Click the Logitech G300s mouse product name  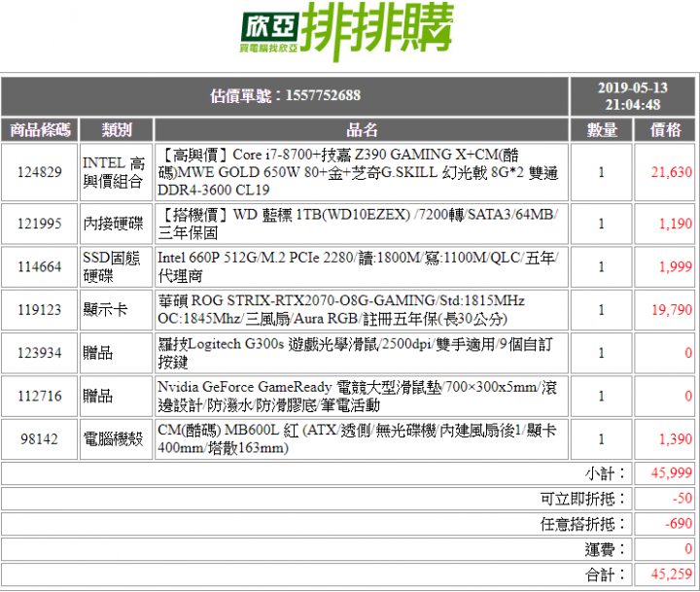pyautogui.click(x=356, y=353)
